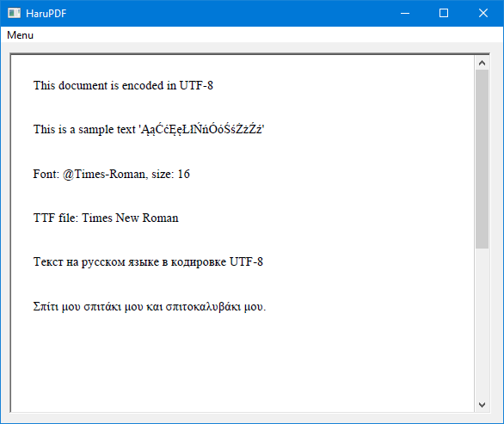Click the word 'Roman' in TTF file line

(160, 218)
